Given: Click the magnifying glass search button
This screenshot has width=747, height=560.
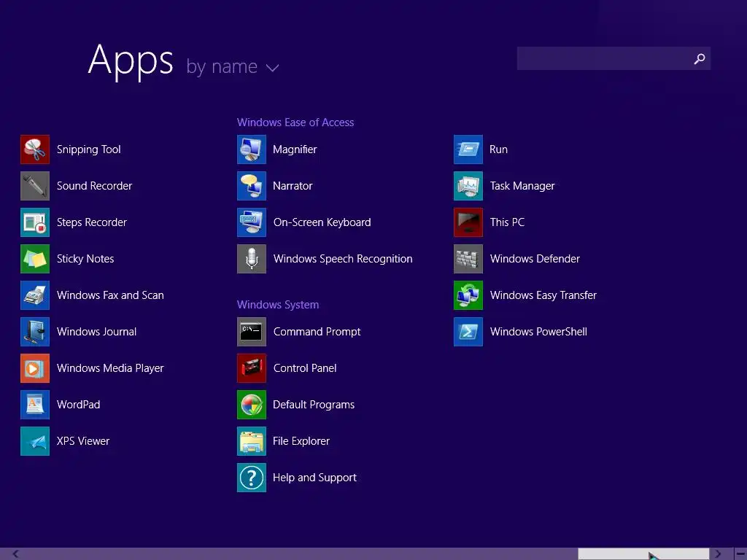Looking at the screenshot, I should tap(700, 58).
